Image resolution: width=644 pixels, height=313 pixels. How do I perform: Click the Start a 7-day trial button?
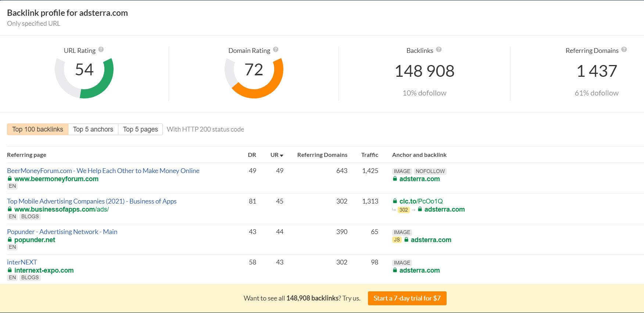click(x=407, y=298)
